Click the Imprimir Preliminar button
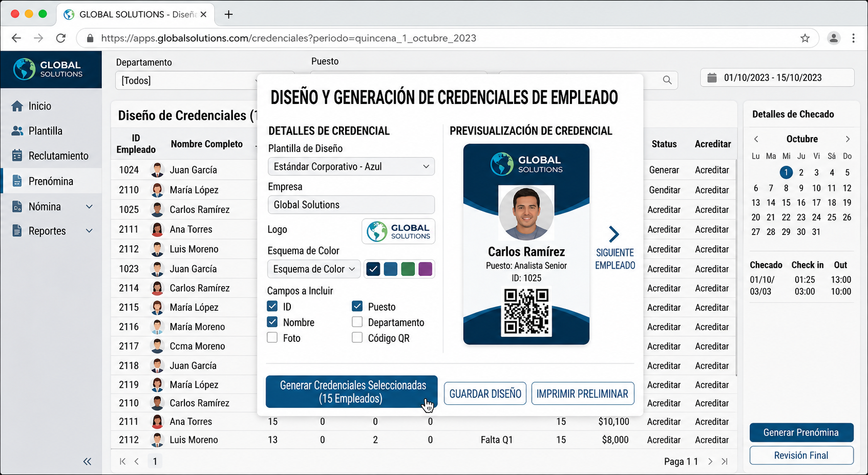Image resolution: width=868 pixels, height=475 pixels. click(x=583, y=394)
